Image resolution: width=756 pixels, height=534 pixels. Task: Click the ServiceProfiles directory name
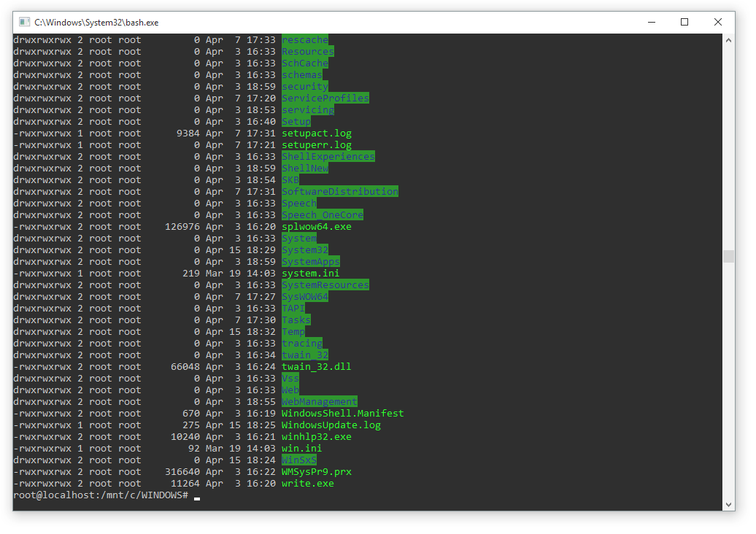click(325, 98)
